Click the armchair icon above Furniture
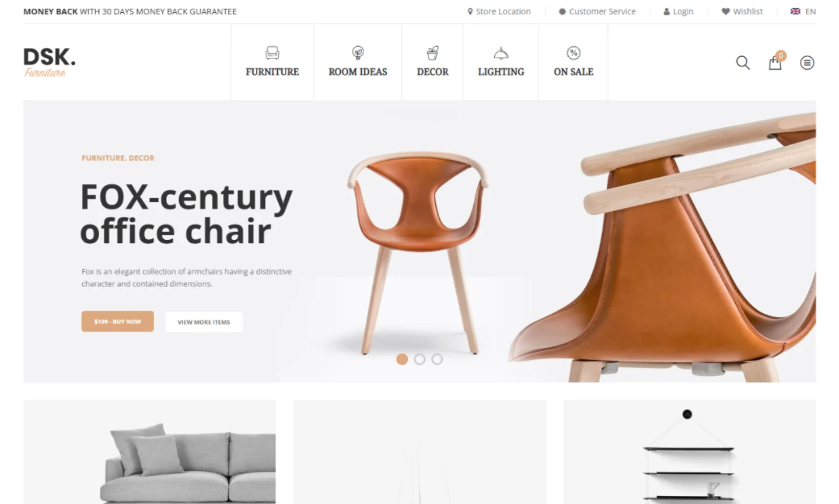Image resolution: width=839 pixels, height=504 pixels. coord(272,53)
